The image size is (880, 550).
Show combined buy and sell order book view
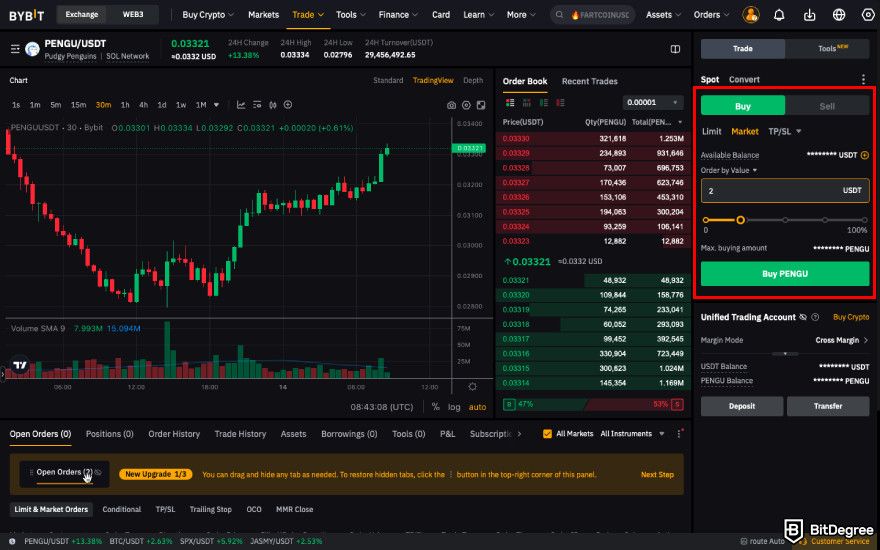click(x=510, y=103)
